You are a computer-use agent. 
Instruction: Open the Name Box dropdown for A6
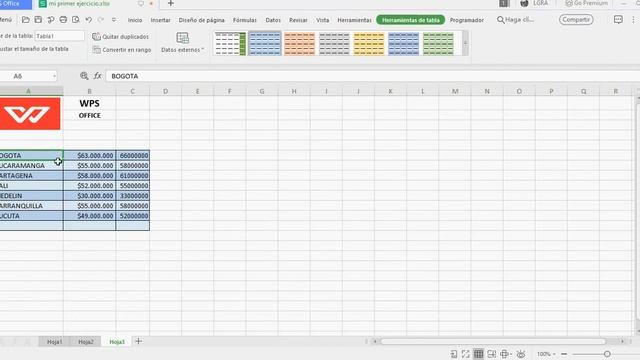coord(54,76)
